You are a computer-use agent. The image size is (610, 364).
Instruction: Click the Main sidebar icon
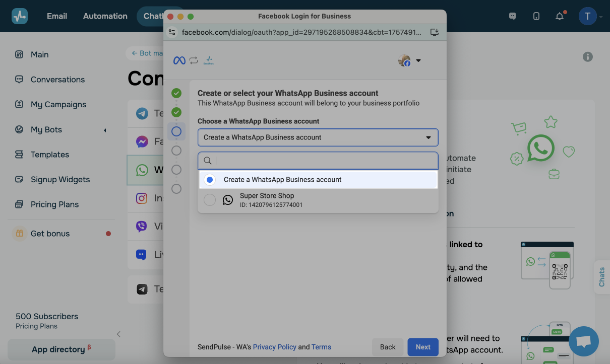tap(19, 54)
